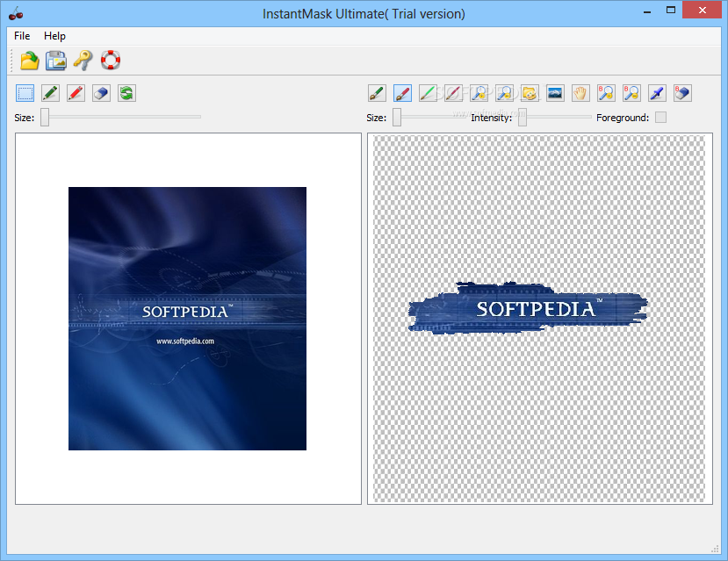
Task: Select the thin red line brush
Action: pos(454,93)
